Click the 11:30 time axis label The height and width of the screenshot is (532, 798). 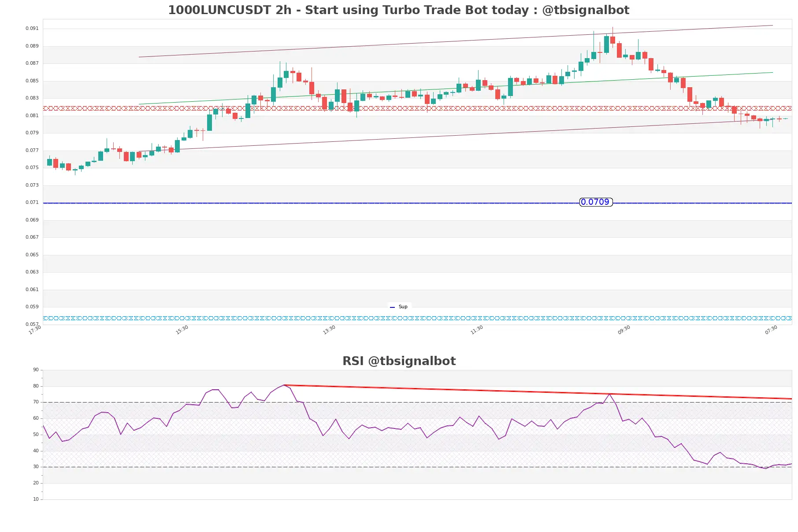pos(477,330)
